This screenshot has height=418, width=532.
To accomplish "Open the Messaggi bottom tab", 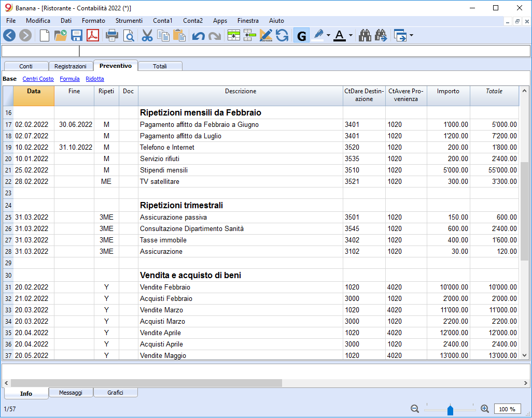I will click(x=71, y=393).
